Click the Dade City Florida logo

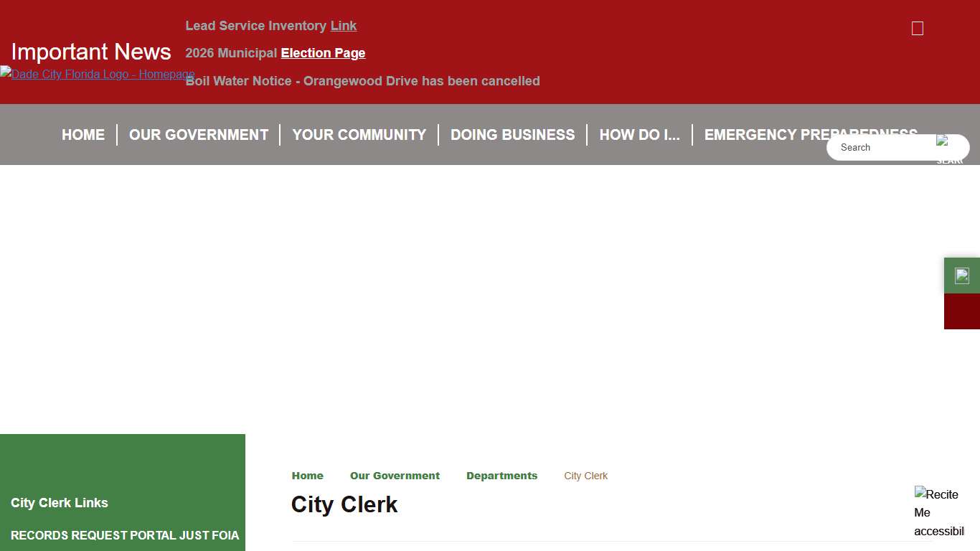click(98, 74)
